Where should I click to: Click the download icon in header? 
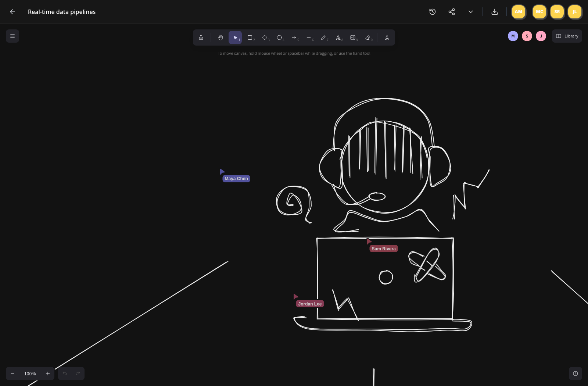coord(495,12)
